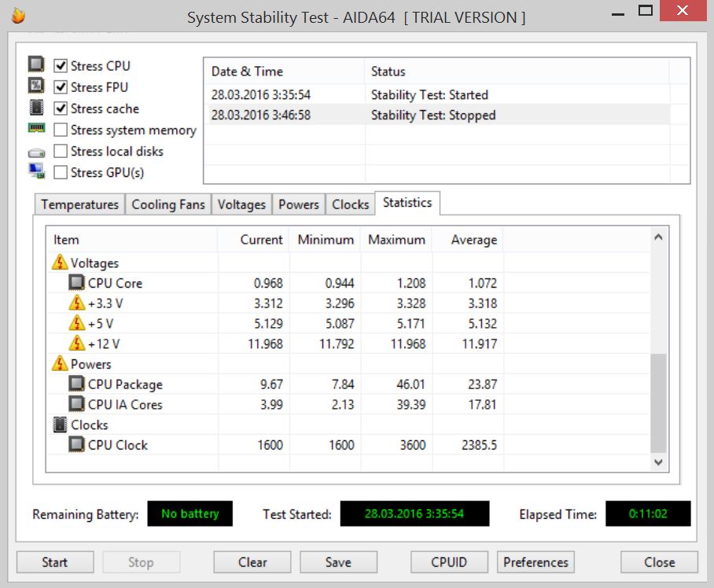
Task: Click the CPU Package label
Action: 125,384
